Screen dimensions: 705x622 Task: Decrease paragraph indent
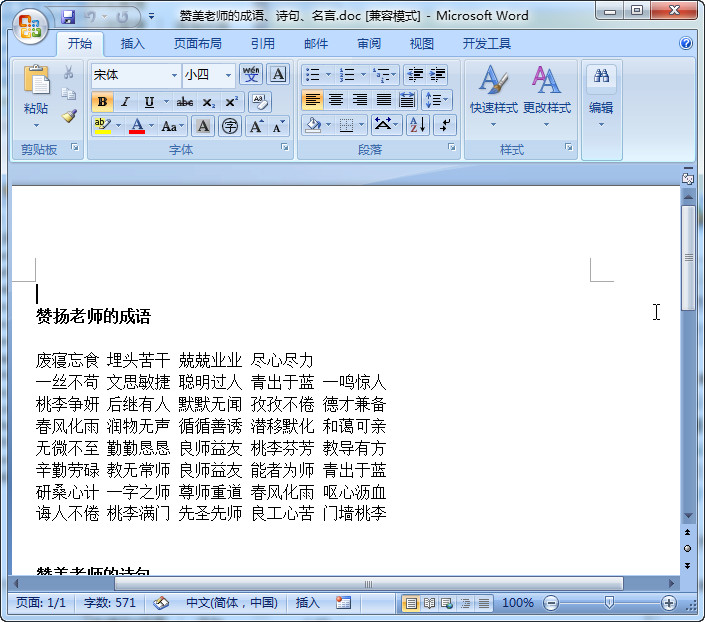[x=415, y=74]
